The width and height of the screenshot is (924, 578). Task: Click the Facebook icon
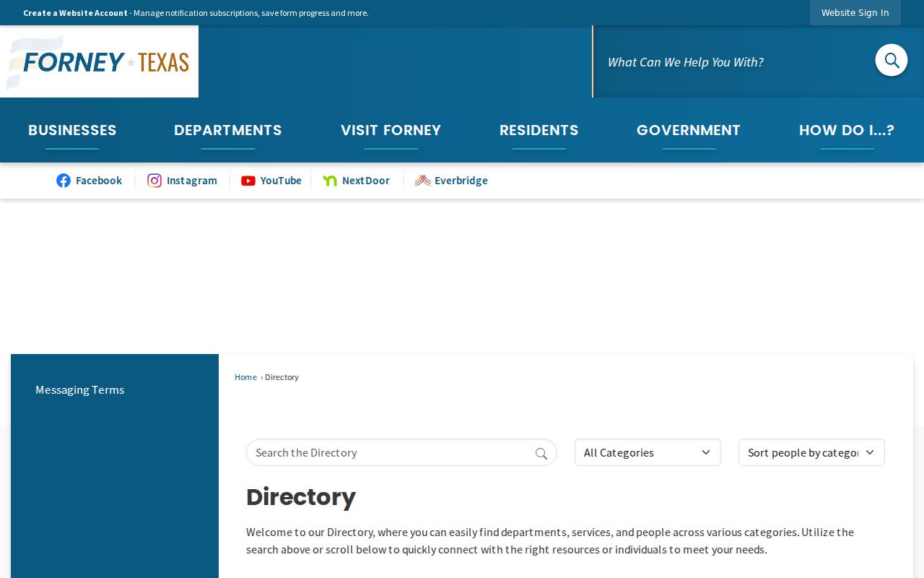click(64, 181)
